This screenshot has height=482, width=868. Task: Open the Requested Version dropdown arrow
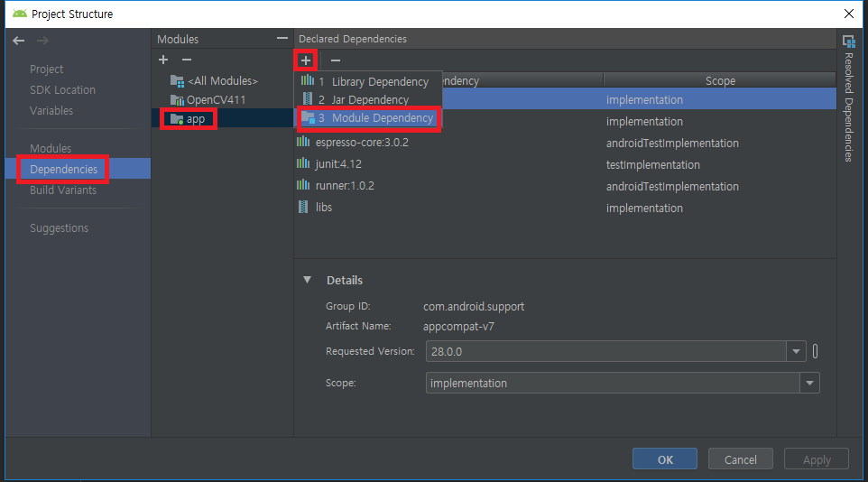pyautogui.click(x=796, y=351)
